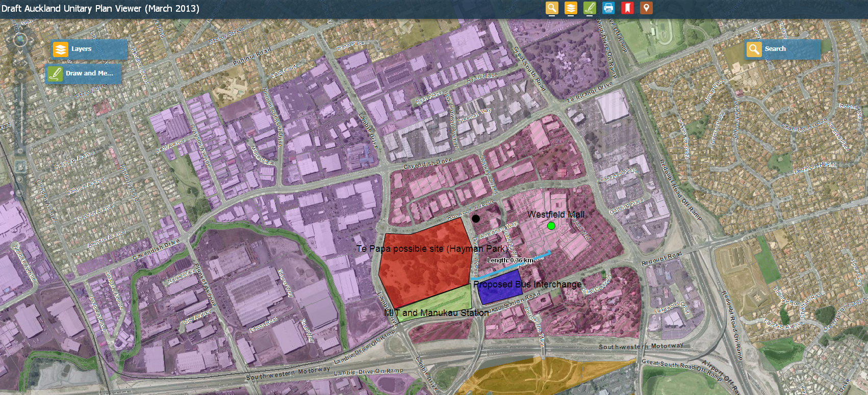The image size is (868, 395).
Task: Click the zoom slider handle
Action: coord(20,103)
